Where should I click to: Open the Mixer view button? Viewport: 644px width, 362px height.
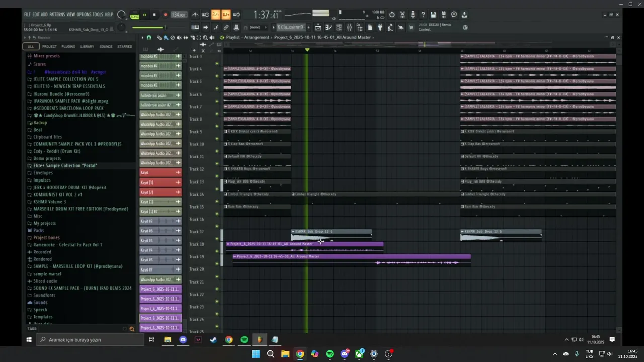coord(349,27)
